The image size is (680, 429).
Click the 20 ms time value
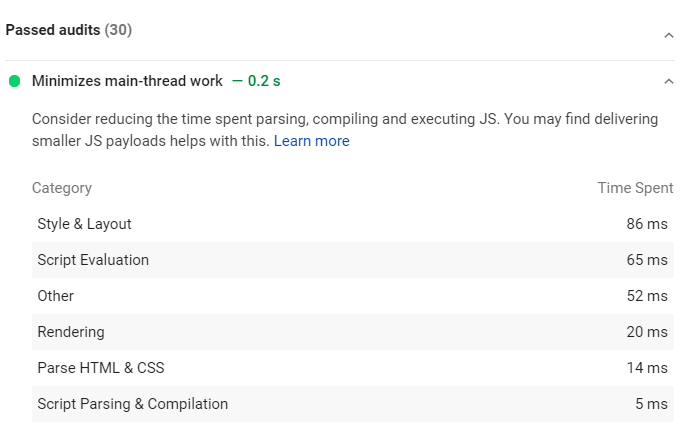tap(646, 332)
